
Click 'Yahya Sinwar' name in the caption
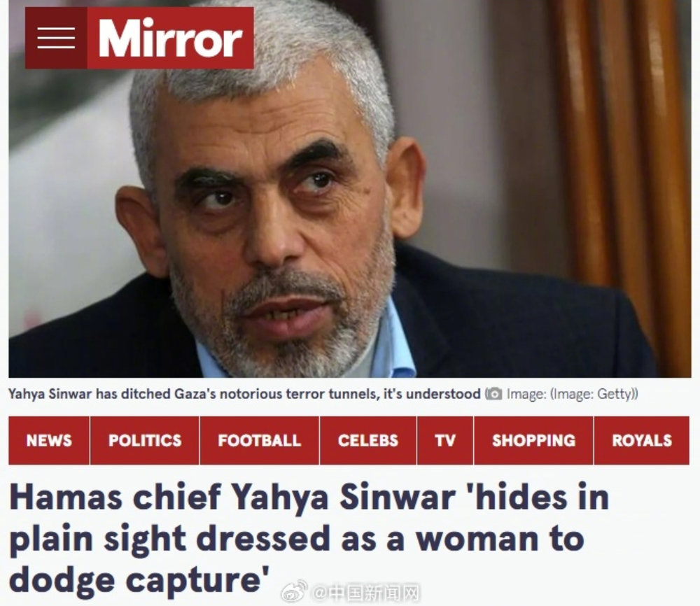pyautogui.click(x=50, y=394)
